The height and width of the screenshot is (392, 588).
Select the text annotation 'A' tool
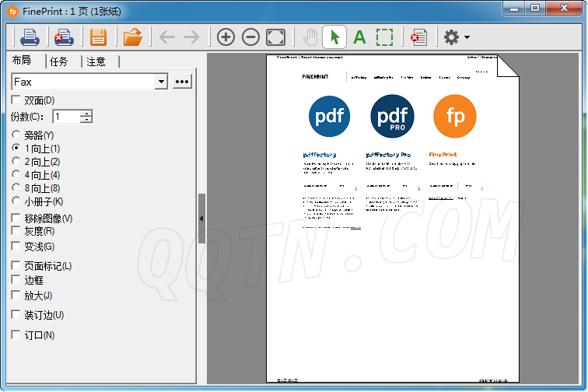click(x=359, y=37)
